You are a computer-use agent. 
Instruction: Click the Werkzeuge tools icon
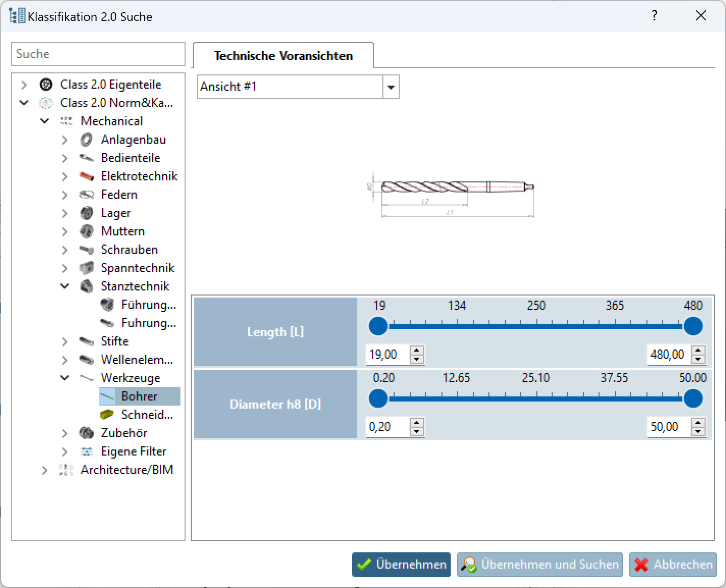coord(87,378)
